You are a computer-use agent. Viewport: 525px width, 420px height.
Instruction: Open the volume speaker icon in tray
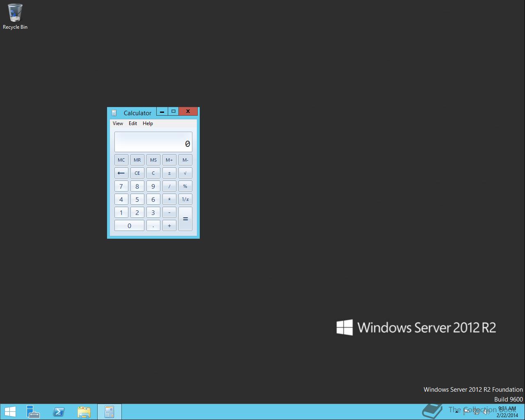click(486, 412)
